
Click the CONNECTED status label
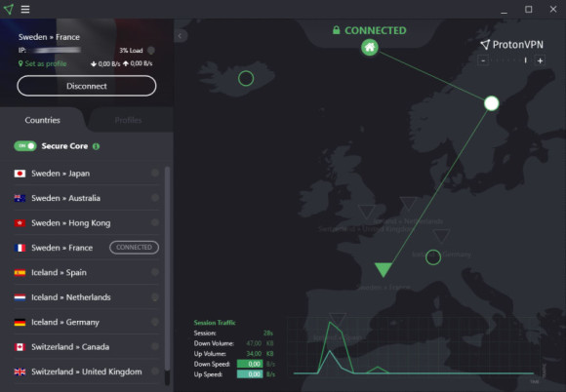[x=376, y=30]
